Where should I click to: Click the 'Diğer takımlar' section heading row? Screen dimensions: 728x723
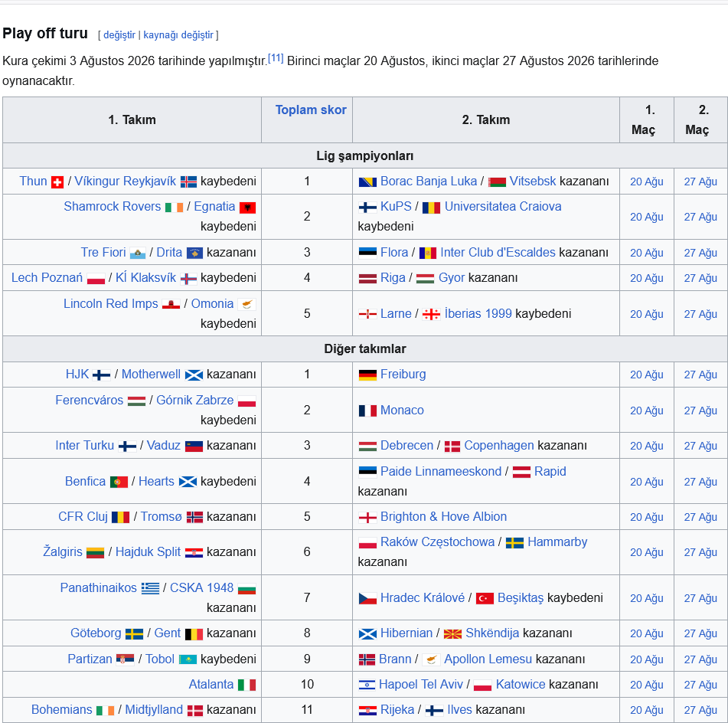[365, 348]
